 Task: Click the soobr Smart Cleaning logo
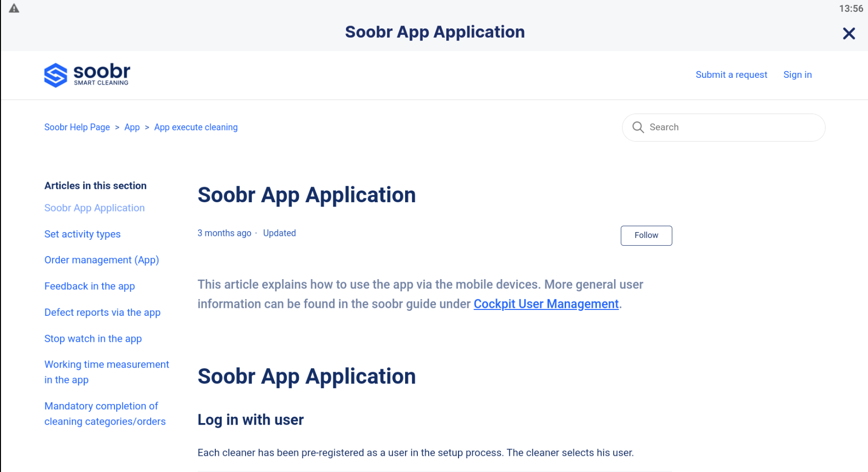click(x=87, y=75)
